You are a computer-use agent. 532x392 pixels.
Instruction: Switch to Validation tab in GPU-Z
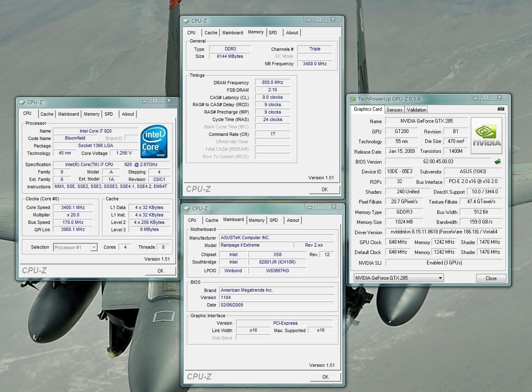click(x=416, y=109)
